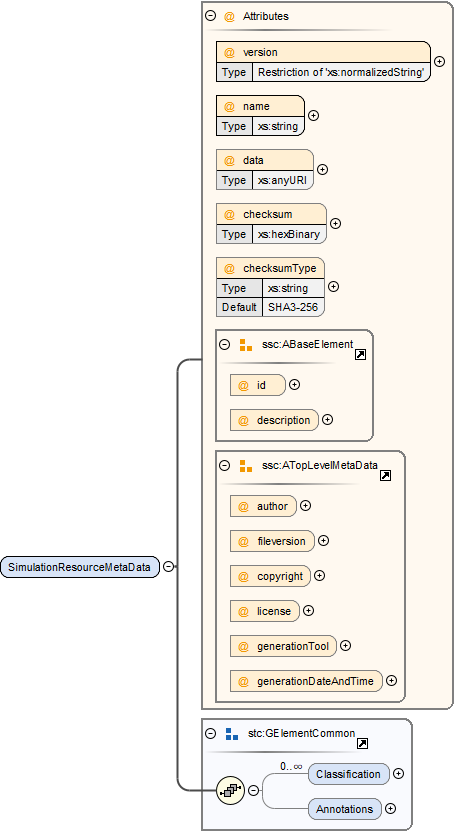Click the @ icon of version

click(229, 52)
